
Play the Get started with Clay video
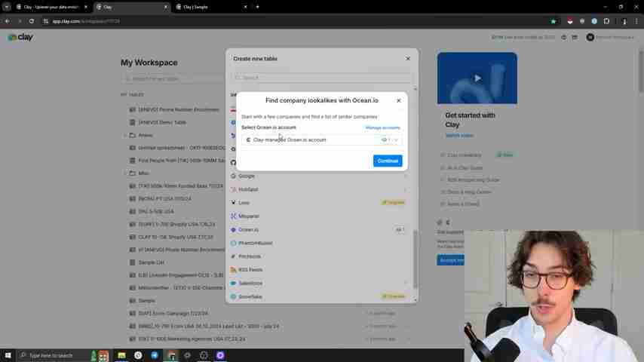[x=477, y=78]
